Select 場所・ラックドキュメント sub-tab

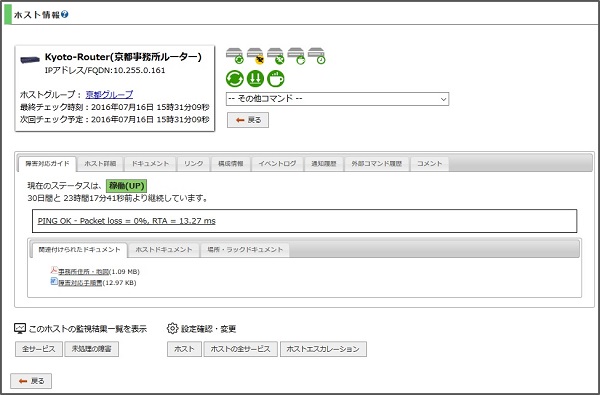coord(245,250)
